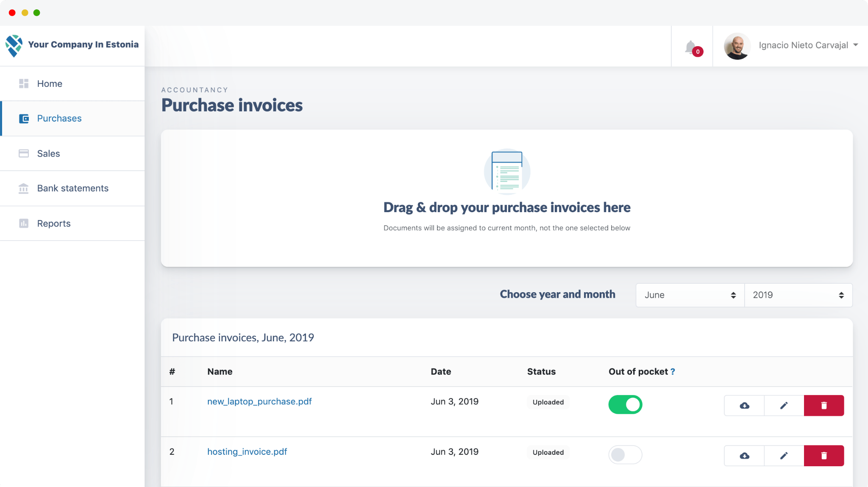This screenshot has width=868, height=487.
Task: Open the June month dropdown
Action: click(x=690, y=295)
